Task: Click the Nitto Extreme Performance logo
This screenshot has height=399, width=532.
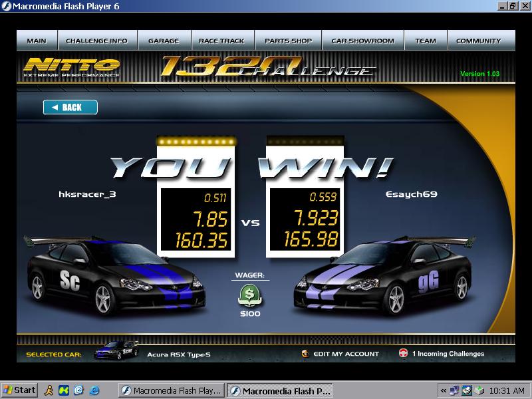Action: click(x=72, y=67)
